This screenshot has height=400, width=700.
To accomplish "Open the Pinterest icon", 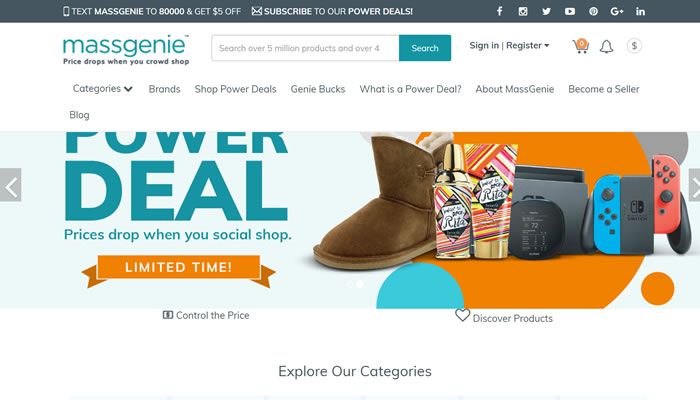I will 593,11.
